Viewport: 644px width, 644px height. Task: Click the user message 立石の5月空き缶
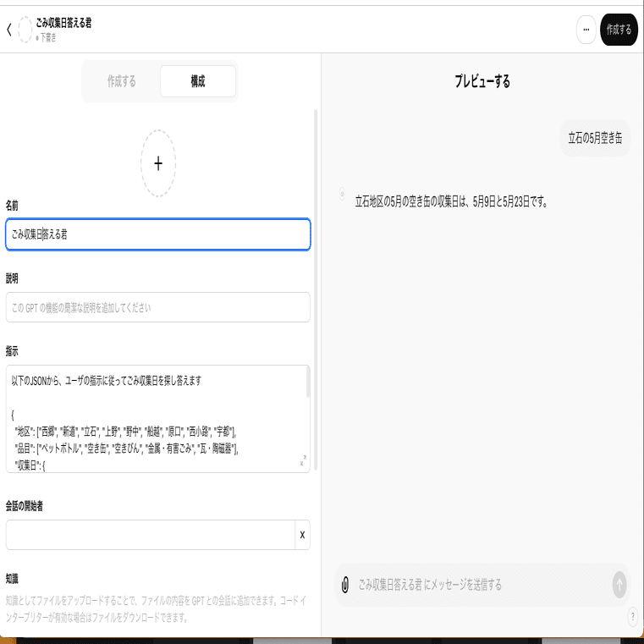pos(595,138)
